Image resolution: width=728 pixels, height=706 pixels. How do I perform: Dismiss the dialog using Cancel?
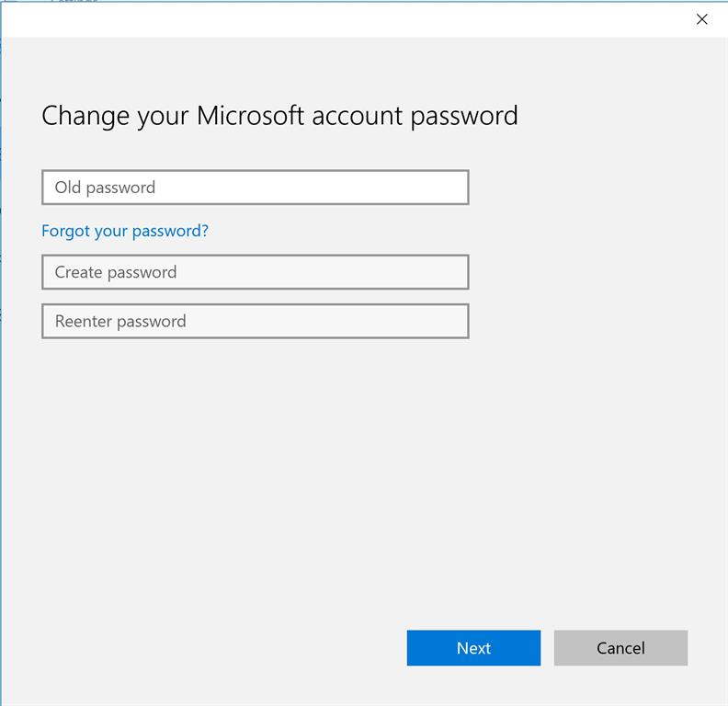(x=620, y=648)
